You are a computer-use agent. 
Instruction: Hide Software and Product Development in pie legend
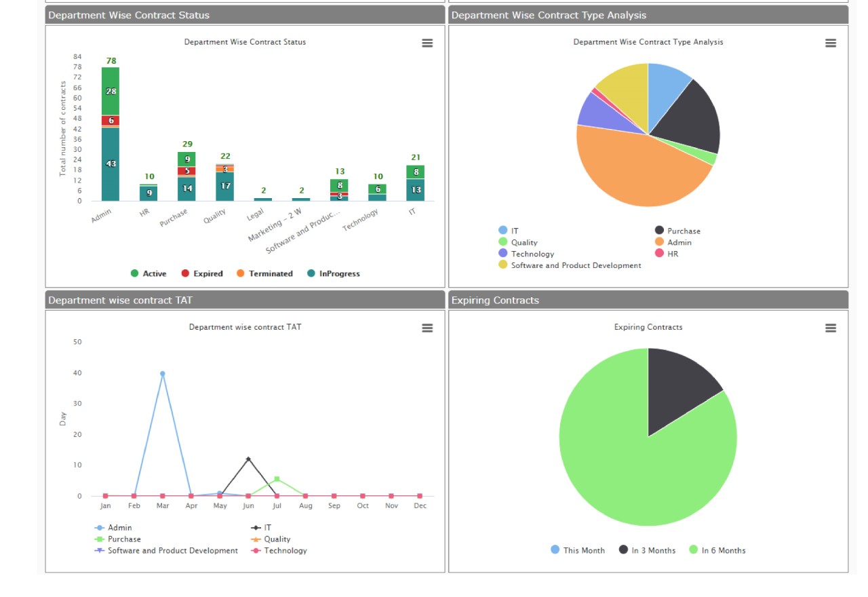coord(570,265)
